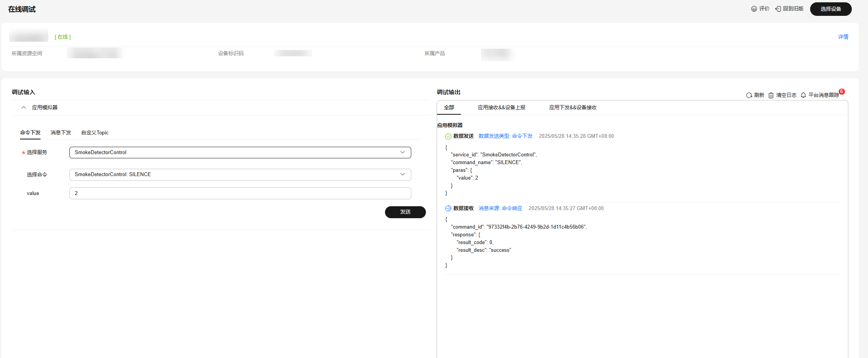Click the 平台消息跟踪 bell icon
Screen dimensions: 868x358
click(x=803, y=95)
